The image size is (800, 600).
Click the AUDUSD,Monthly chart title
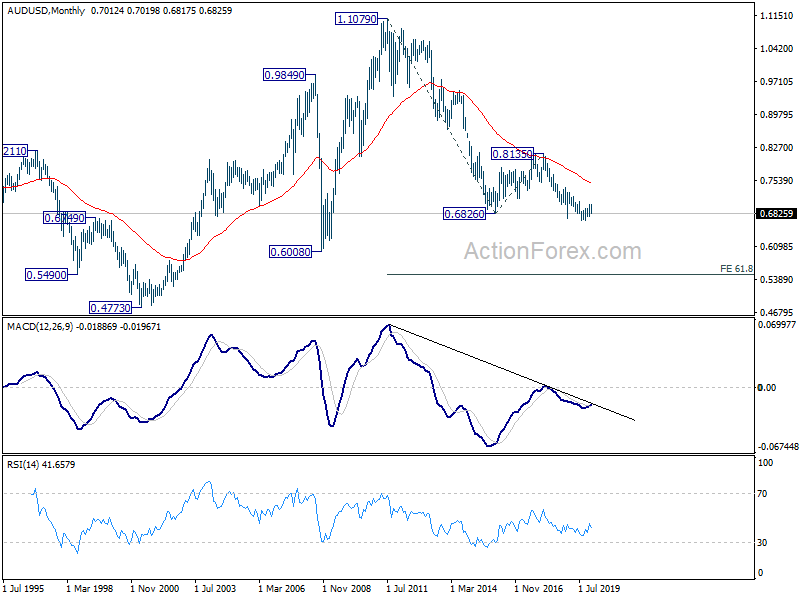click(46, 11)
